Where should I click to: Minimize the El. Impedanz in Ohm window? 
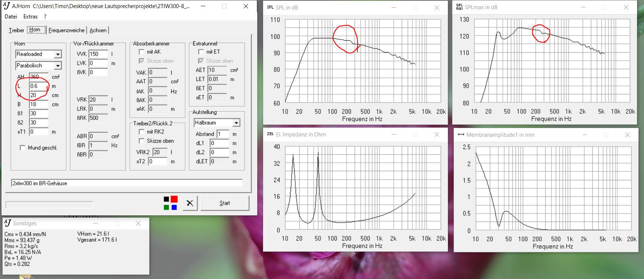pos(394,135)
